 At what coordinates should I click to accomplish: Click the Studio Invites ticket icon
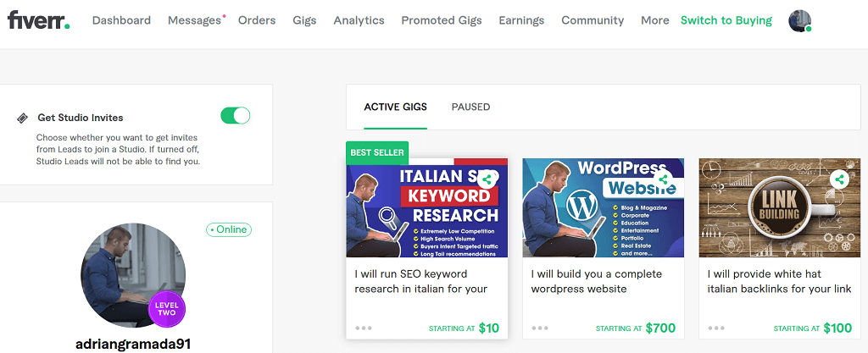22,118
